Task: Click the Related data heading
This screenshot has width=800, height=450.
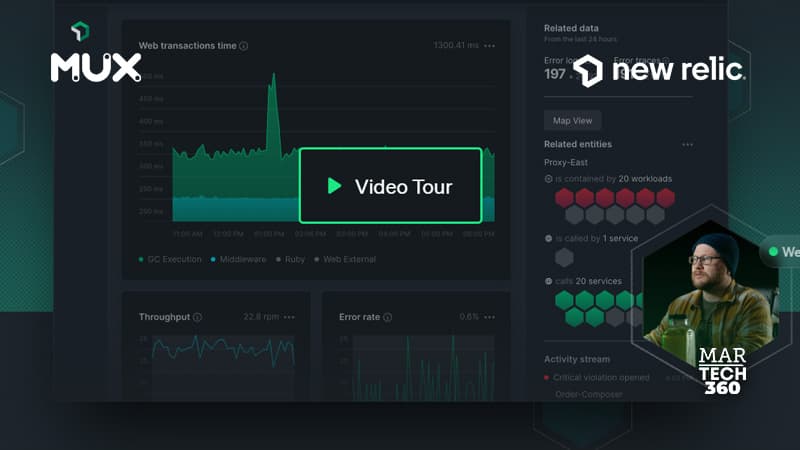Action: click(x=571, y=28)
